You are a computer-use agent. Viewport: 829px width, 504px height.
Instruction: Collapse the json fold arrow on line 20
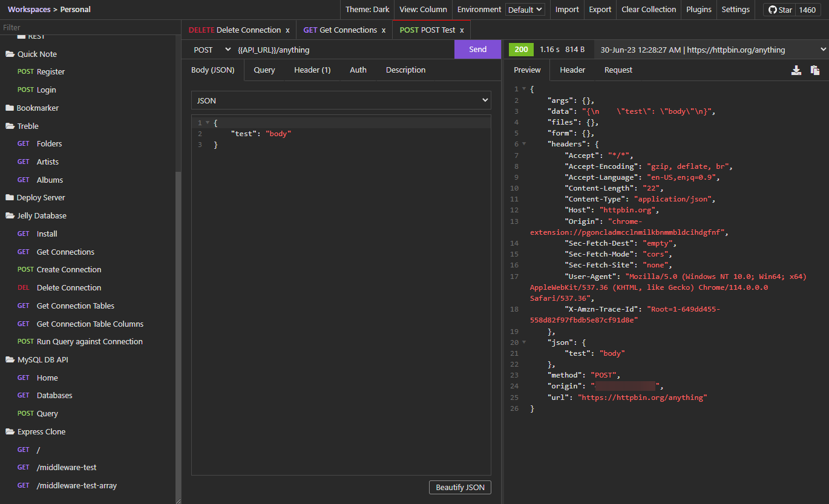coord(524,342)
